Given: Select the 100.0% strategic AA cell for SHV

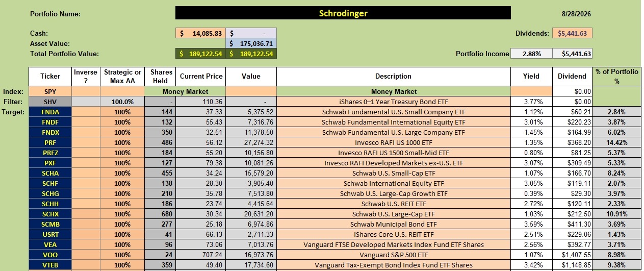Looking at the screenshot, I should click(122, 102).
